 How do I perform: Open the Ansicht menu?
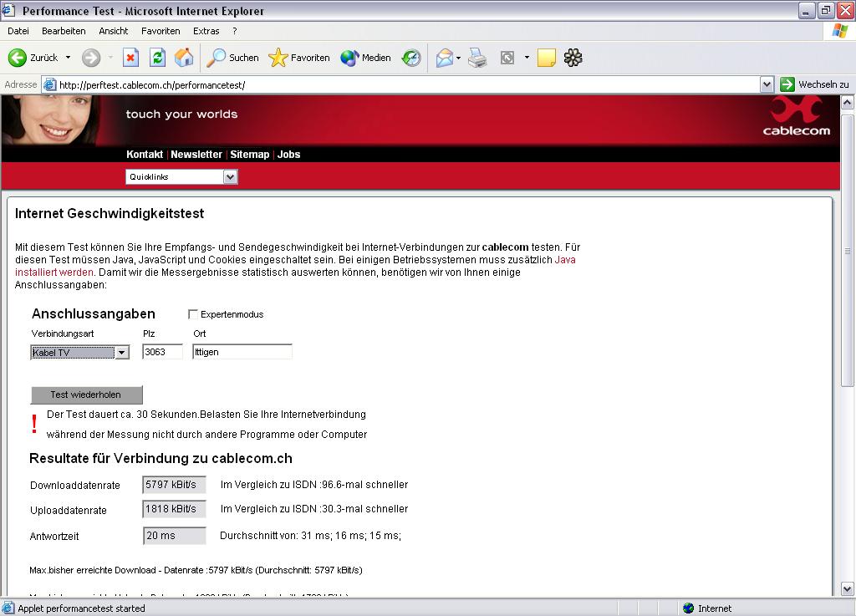point(114,31)
